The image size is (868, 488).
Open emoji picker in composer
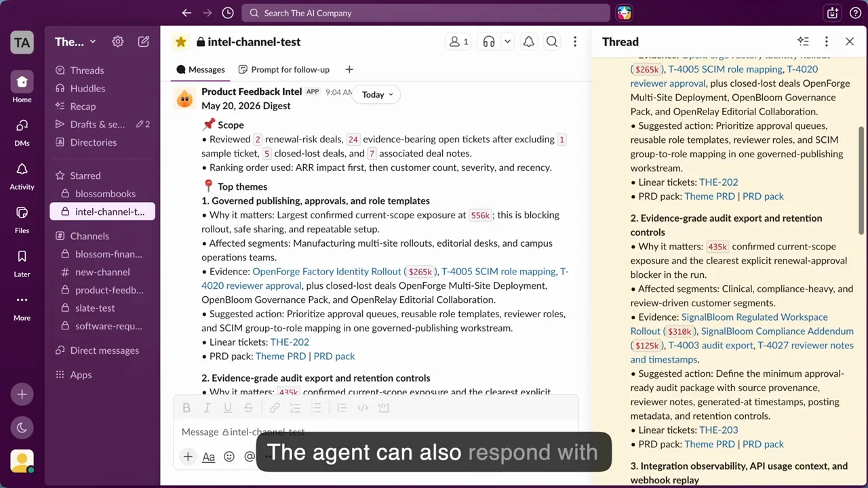coord(229,456)
